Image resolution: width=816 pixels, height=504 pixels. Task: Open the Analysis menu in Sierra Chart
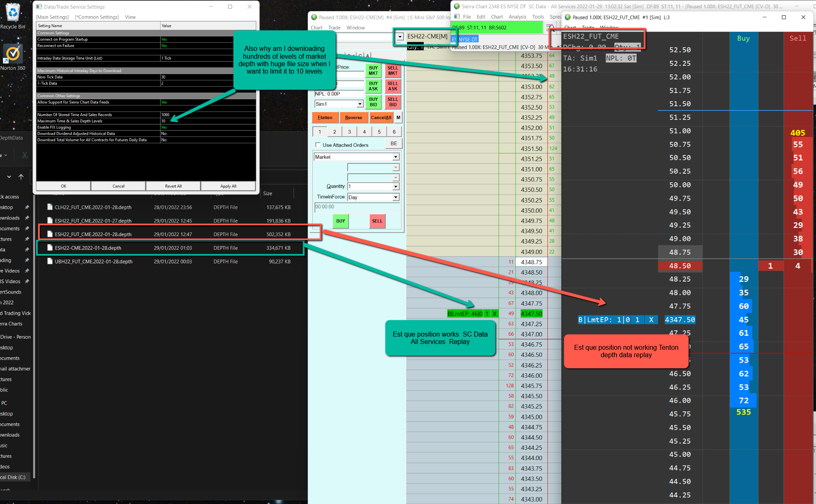pyautogui.click(x=517, y=17)
